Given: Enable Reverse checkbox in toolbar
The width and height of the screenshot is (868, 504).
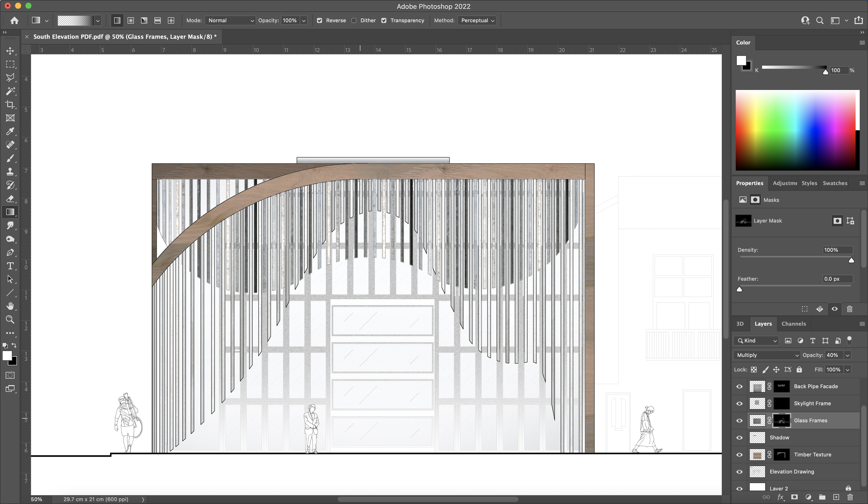Looking at the screenshot, I should 319,20.
